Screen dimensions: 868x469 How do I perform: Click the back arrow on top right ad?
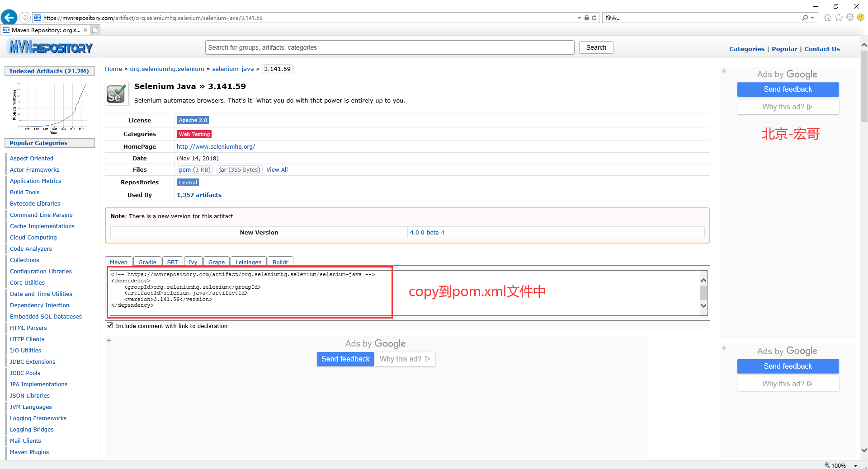click(724, 71)
